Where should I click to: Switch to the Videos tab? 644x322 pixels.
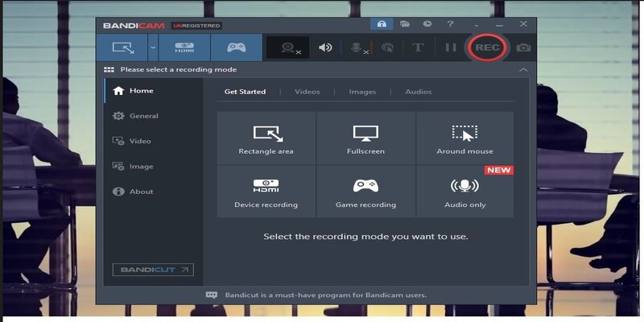[x=308, y=92]
